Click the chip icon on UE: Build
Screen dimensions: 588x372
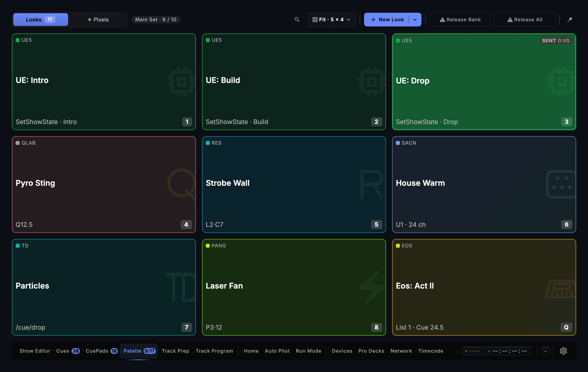(372, 82)
